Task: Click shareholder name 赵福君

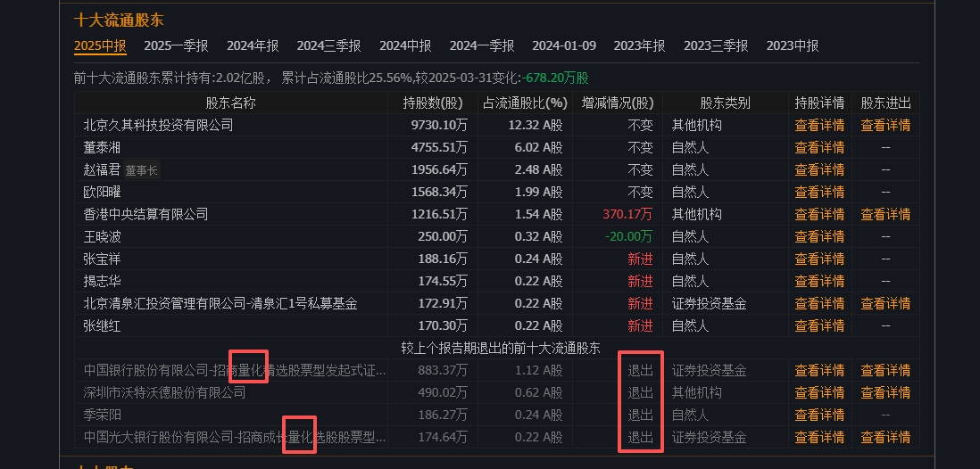Action: 102,169
